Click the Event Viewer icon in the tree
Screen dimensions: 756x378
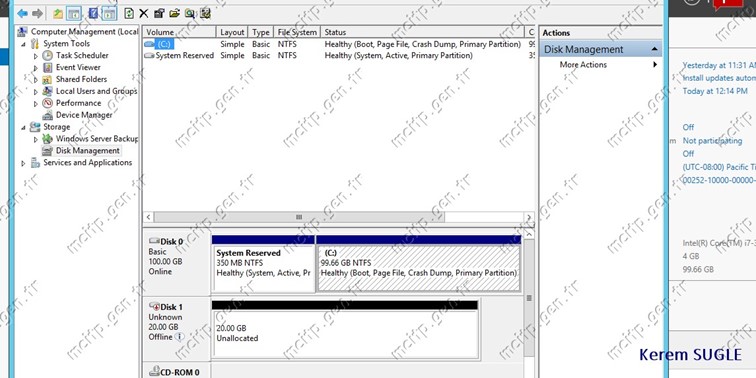[47, 68]
